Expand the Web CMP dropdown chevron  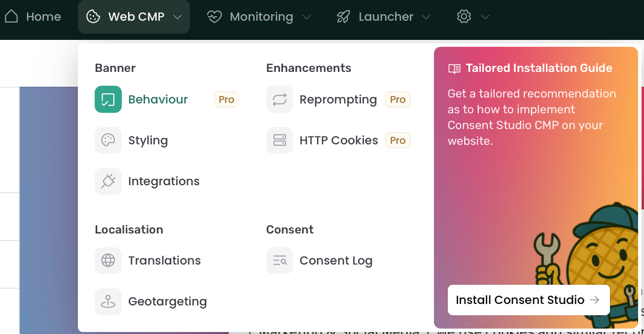pyautogui.click(x=178, y=17)
